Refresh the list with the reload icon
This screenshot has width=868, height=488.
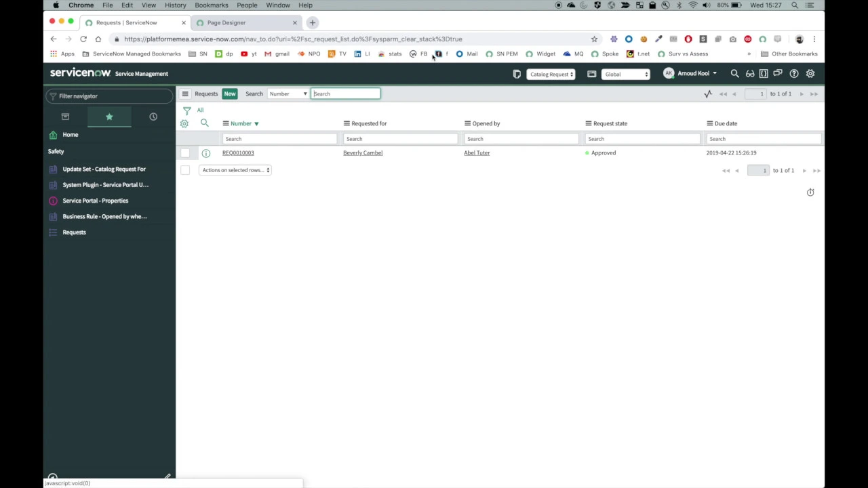click(x=810, y=192)
